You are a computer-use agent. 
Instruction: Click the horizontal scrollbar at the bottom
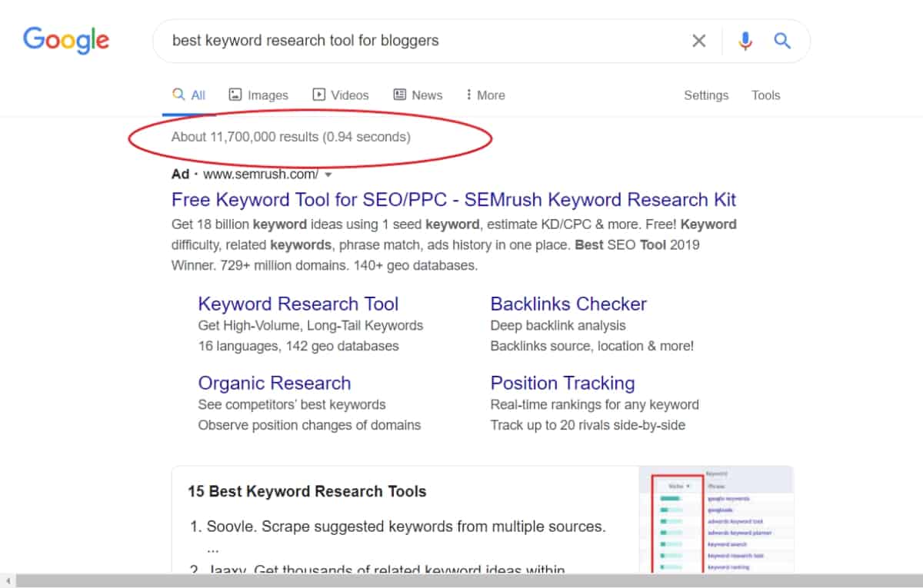461,581
